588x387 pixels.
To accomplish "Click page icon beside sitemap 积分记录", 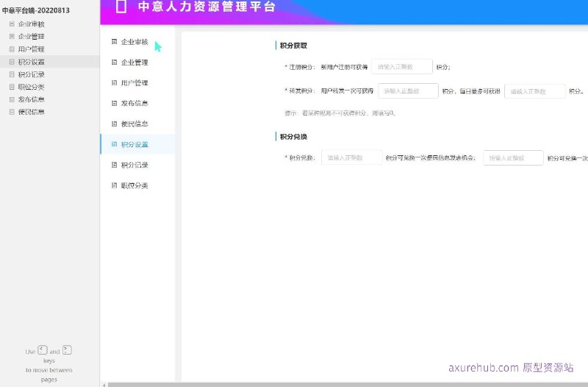I will tap(12, 74).
